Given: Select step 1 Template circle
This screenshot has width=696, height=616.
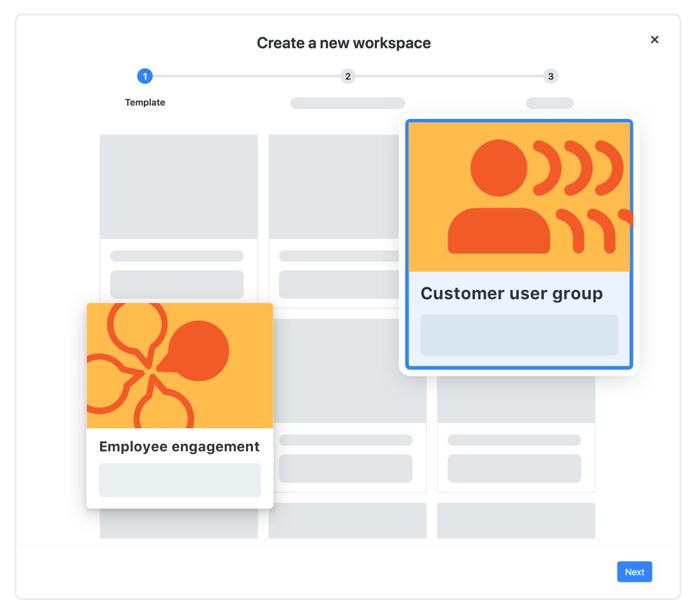Looking at the screenshot, I should [145, 76].
